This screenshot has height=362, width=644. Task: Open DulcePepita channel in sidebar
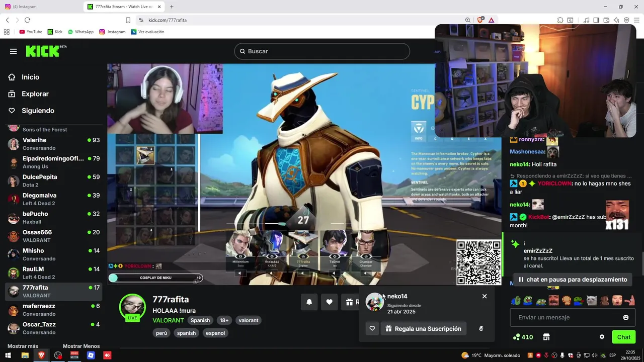tap(53, 181)
